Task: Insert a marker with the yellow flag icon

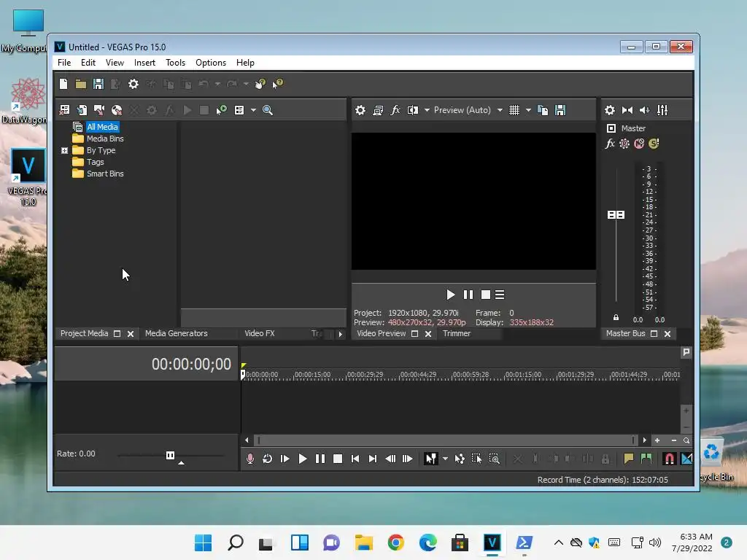Action: point(628,459)
